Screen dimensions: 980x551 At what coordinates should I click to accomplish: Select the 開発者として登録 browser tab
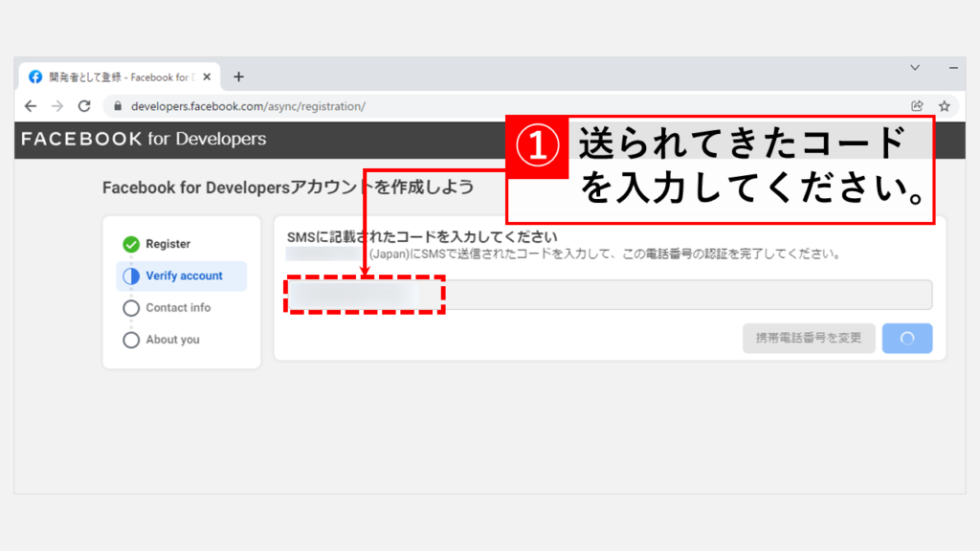(115, 77)
